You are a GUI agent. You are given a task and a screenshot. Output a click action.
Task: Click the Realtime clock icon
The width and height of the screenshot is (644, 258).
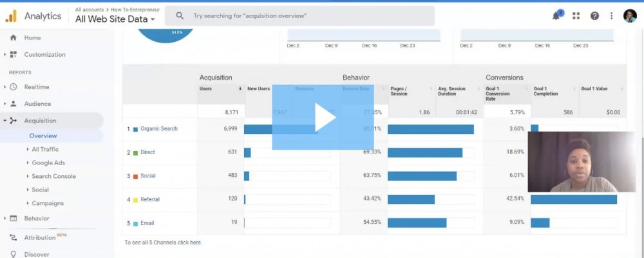coord(13,87)
